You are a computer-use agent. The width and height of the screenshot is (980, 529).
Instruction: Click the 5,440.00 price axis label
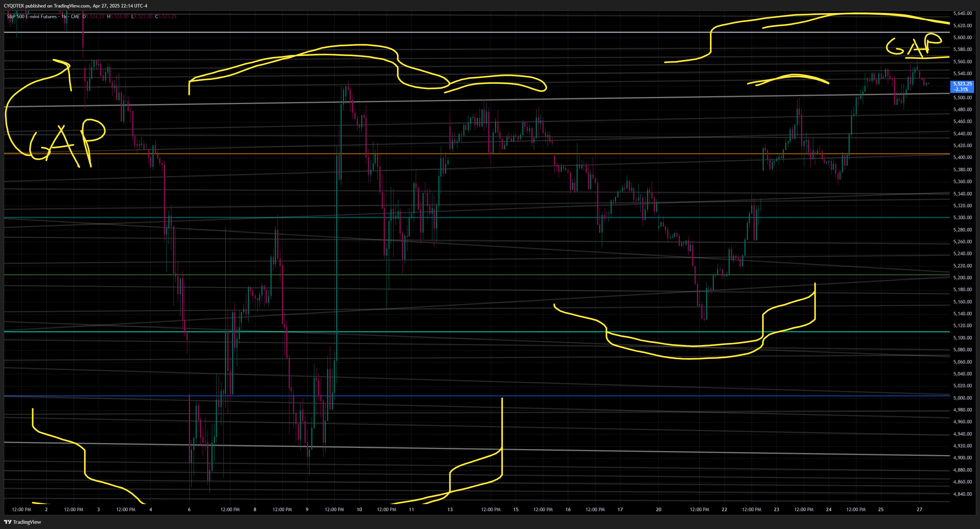tap(963, 134)
